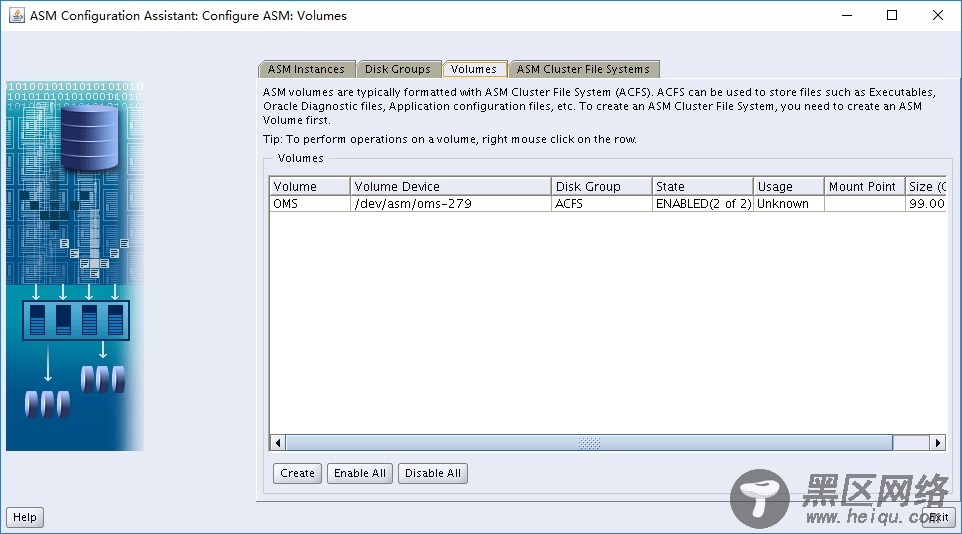Click the Enable All button
The height and width of the screenshot is (534, 962).
coord(360,473)
